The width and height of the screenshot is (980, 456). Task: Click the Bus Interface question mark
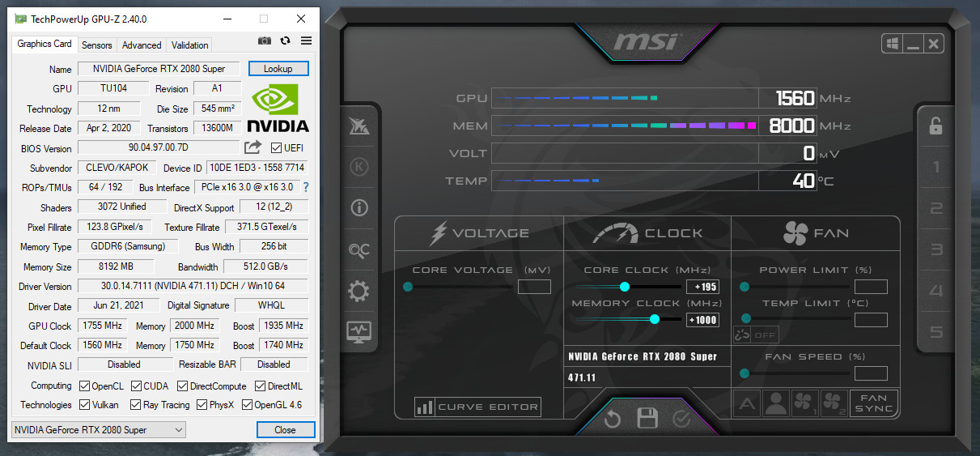tap(306, 187)
